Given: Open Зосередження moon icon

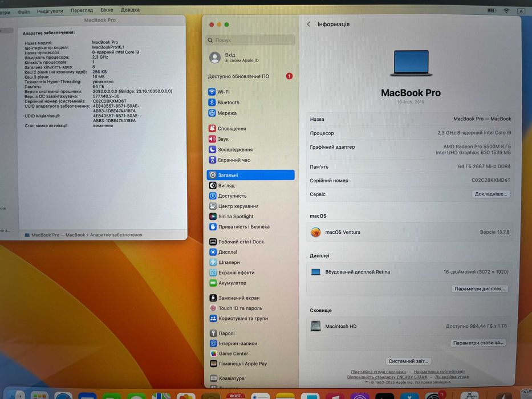Looking at the screenshot, I should (x=212, y=149).
